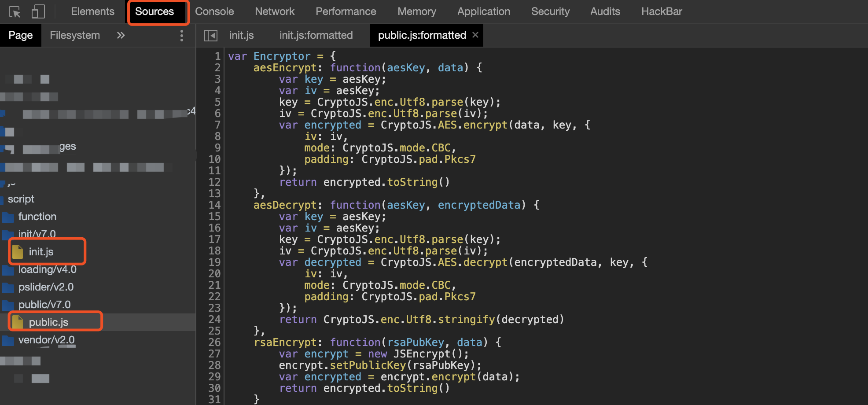The height and width of the screenshot is (405, 868).
Task: Switch to the Console tab
Action: [214, 11]
